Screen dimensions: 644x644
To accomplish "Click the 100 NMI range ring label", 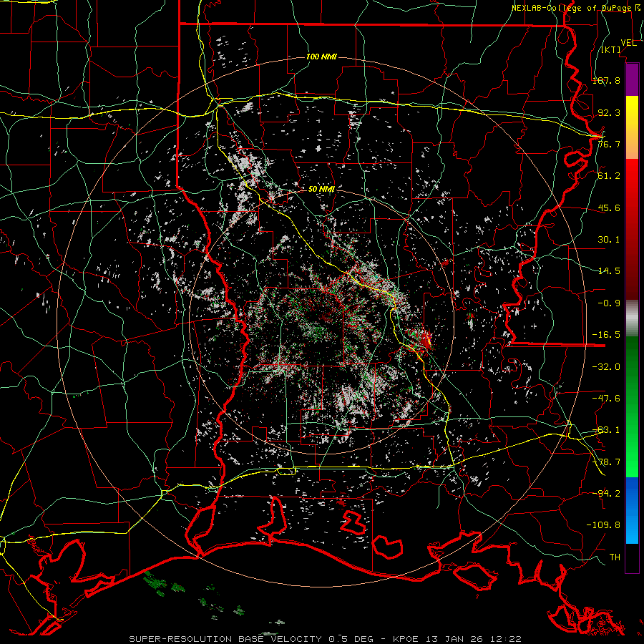I will (x=321, y=57).
